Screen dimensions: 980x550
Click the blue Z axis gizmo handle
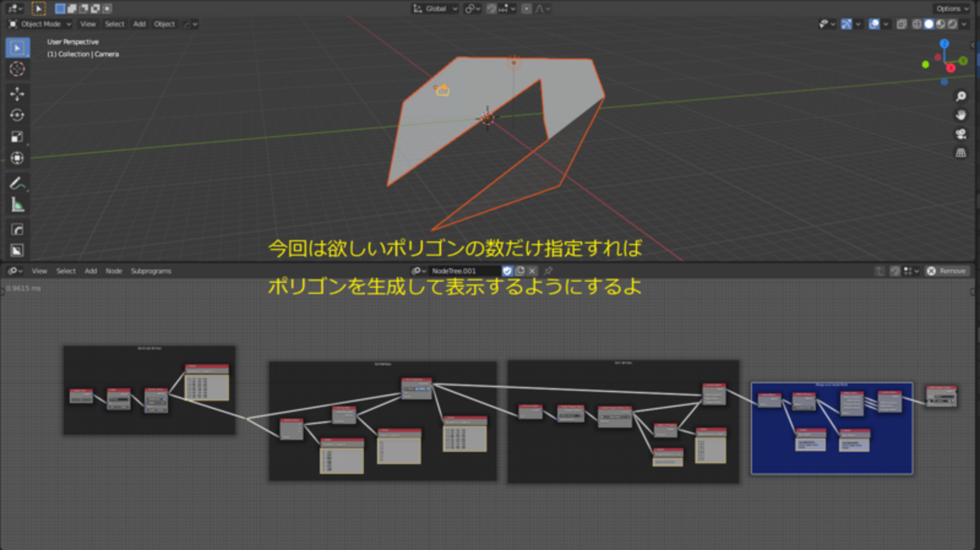pos(945,44)
